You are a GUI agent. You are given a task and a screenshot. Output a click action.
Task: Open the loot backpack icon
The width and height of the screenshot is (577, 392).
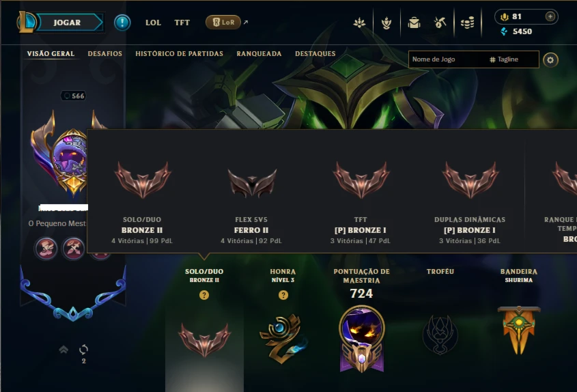point(414,23)
